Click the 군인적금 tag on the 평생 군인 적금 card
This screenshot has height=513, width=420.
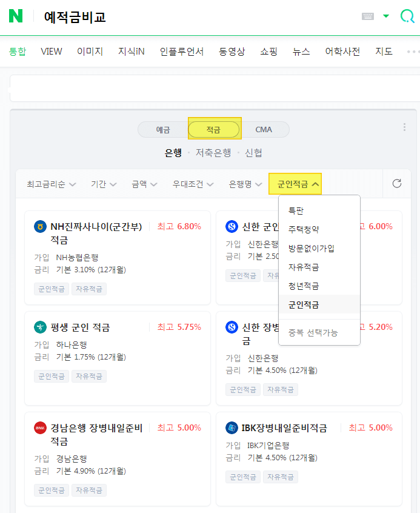point(52,376)
